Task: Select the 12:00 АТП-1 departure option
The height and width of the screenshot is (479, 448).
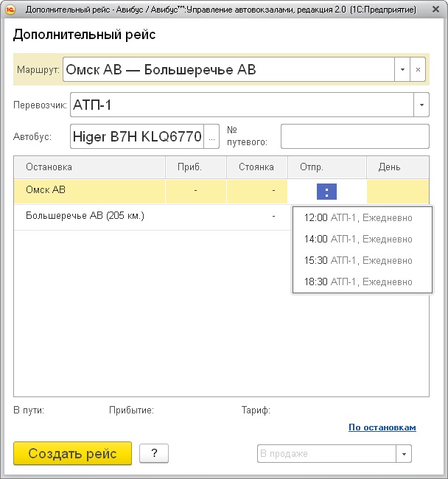Action: [358, 218]
